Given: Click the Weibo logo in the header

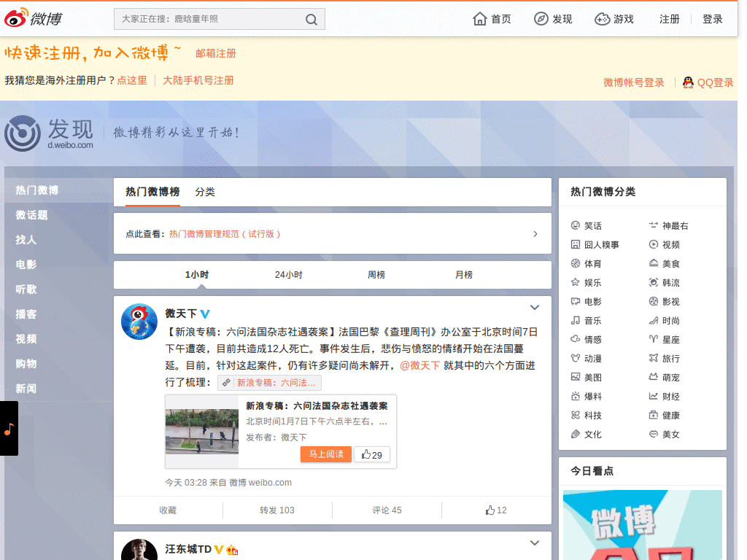Looking at the screenshot, I should [x=34, y=18].
